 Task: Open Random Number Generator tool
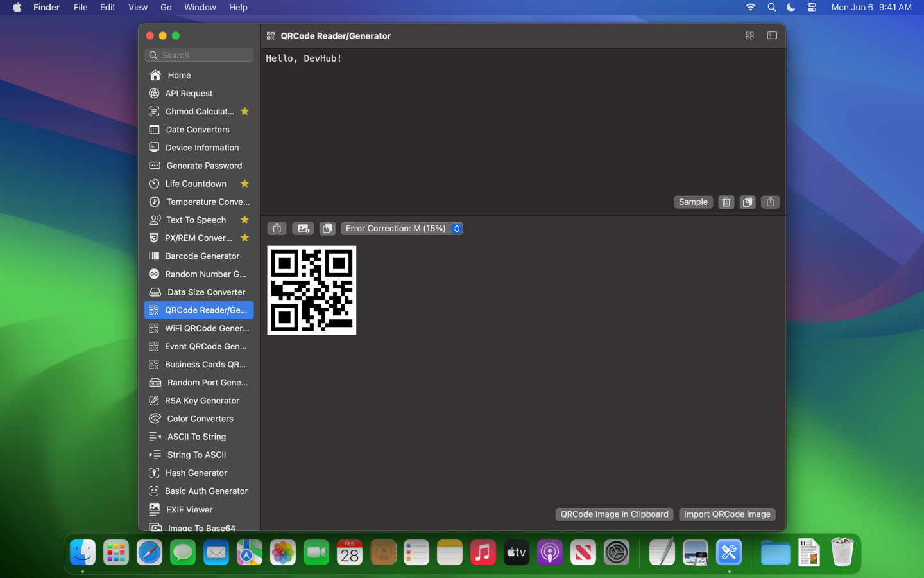(x=199, y=274)
